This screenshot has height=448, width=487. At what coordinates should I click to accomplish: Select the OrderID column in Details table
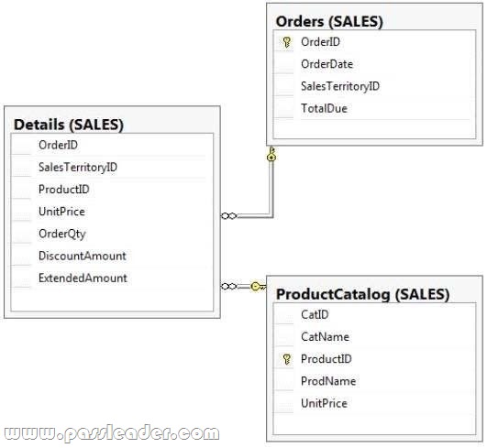pos(112,145)
